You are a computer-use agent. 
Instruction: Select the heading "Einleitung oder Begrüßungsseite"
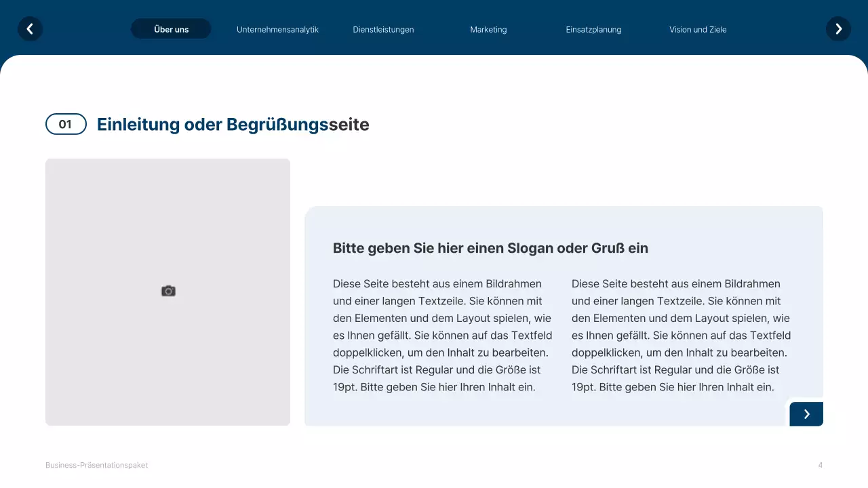[x=233, y=124]
